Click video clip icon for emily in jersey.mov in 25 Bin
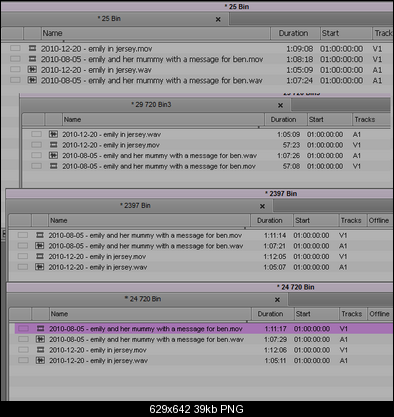 32,48
